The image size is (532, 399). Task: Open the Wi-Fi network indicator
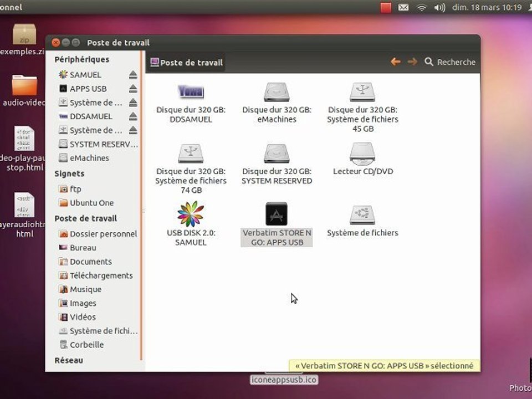pyautogui.click(x=421, y=7)
